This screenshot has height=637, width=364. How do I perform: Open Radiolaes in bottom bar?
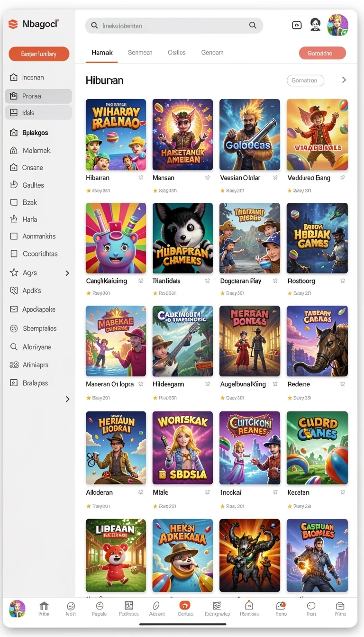coord(128,609)
